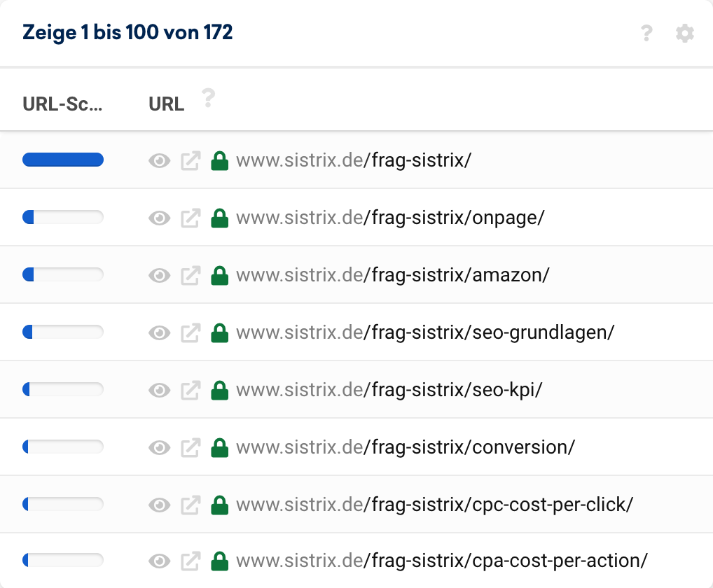Viewport: 713px width, 588px height.
Task: Click external link icon for amazon URL
Action: pyautogui.click(x=191, y=275)
